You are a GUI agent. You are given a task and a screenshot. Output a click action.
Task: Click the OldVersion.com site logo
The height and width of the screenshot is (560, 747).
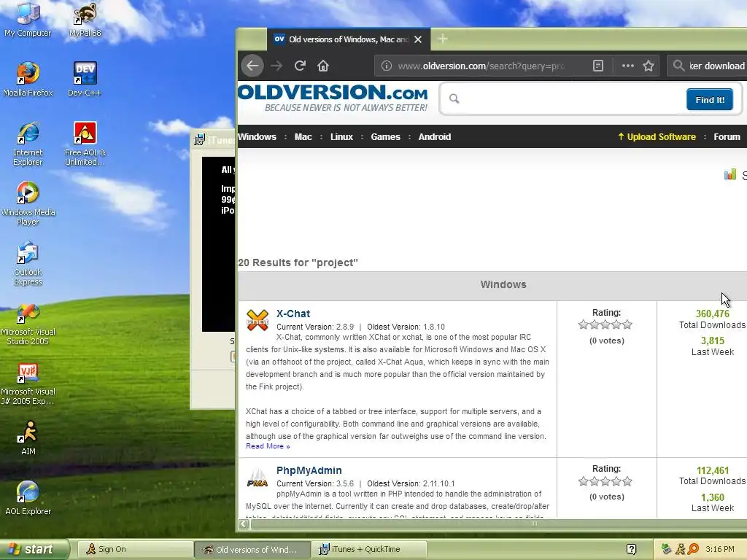333,98
